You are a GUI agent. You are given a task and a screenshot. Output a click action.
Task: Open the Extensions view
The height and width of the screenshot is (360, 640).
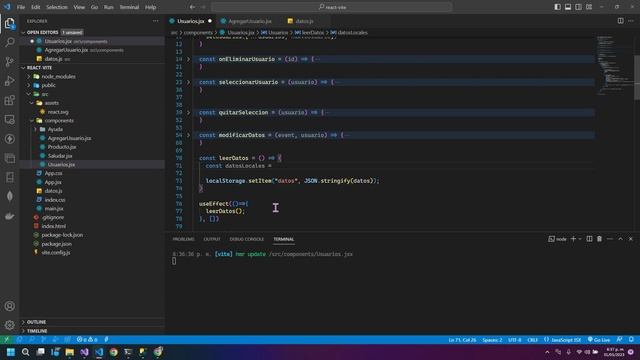(x=9, y=100)
